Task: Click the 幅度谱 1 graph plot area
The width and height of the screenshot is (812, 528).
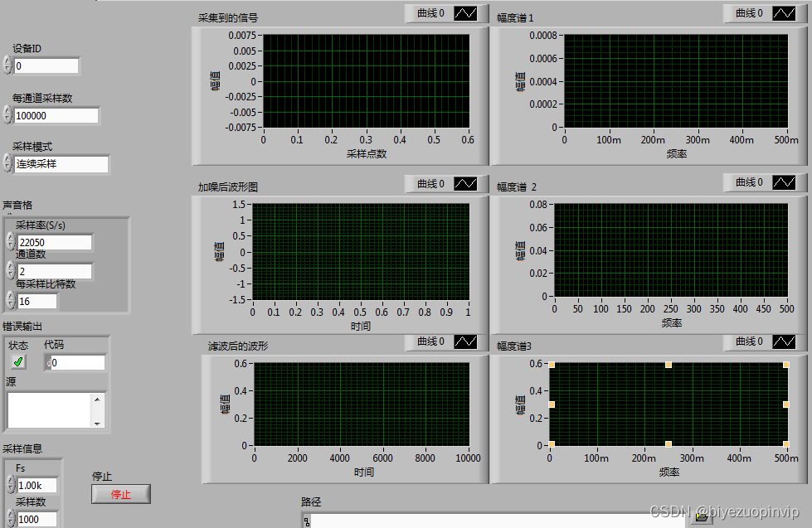Action: (x=676, y=81)
